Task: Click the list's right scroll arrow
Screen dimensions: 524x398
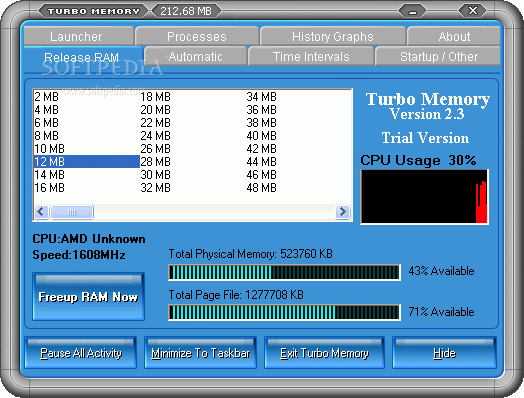Action: (x=342, y=212)
